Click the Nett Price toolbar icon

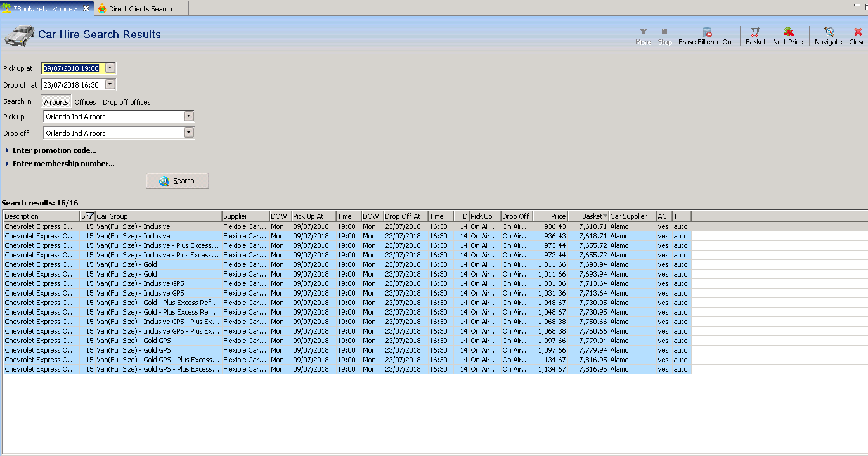(x=788, y=32)
